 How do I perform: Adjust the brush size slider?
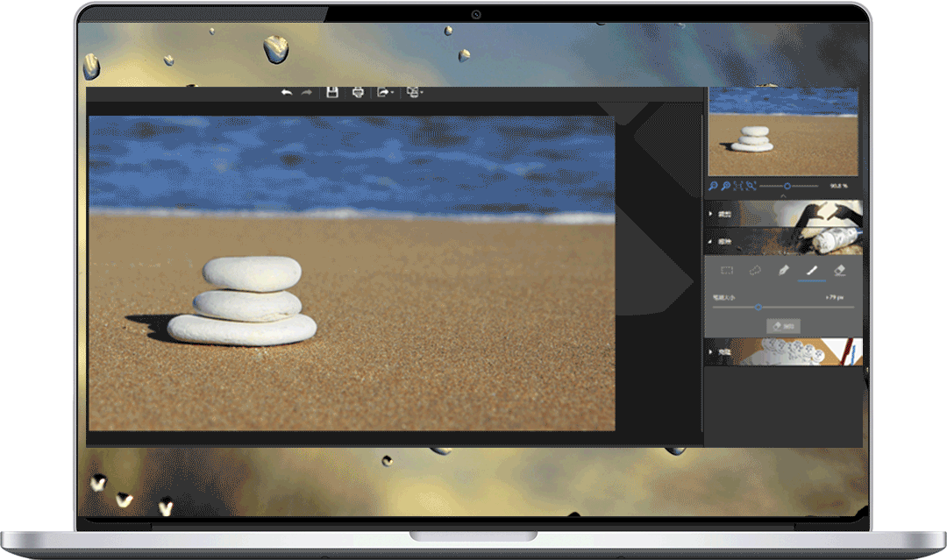(783, 307)
